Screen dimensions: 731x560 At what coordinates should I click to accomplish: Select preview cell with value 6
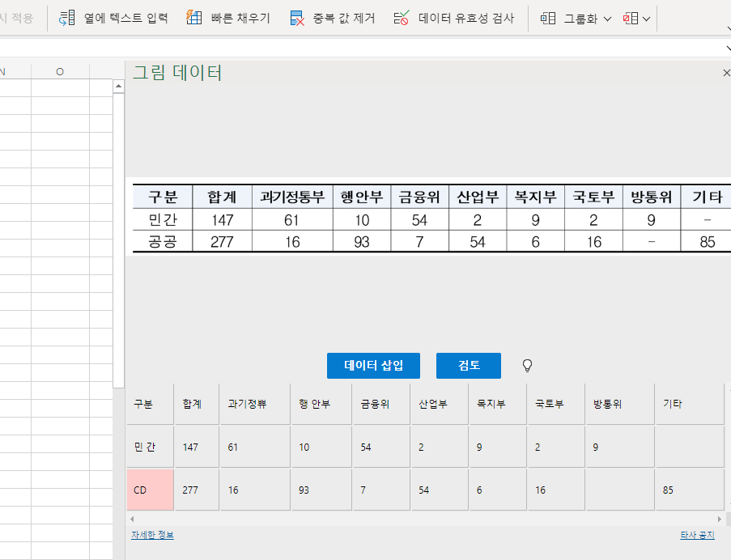(498, 490)
